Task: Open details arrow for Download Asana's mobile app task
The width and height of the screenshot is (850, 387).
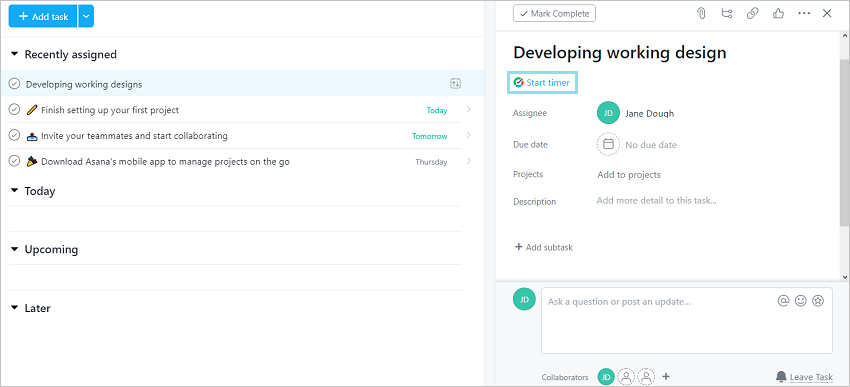Action: [x=469, y=161]
